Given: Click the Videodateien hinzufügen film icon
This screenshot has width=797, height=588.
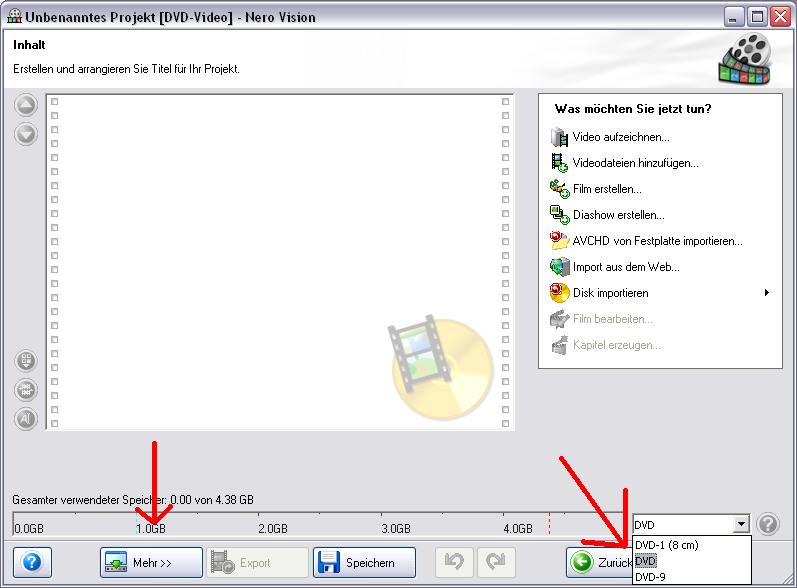Looking at the screenshot, I should pyautogui.click(x=559, y=163).
